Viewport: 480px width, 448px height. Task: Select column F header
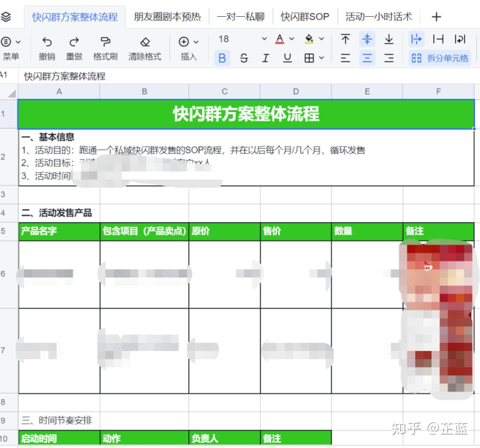click(x=438, y=91)
